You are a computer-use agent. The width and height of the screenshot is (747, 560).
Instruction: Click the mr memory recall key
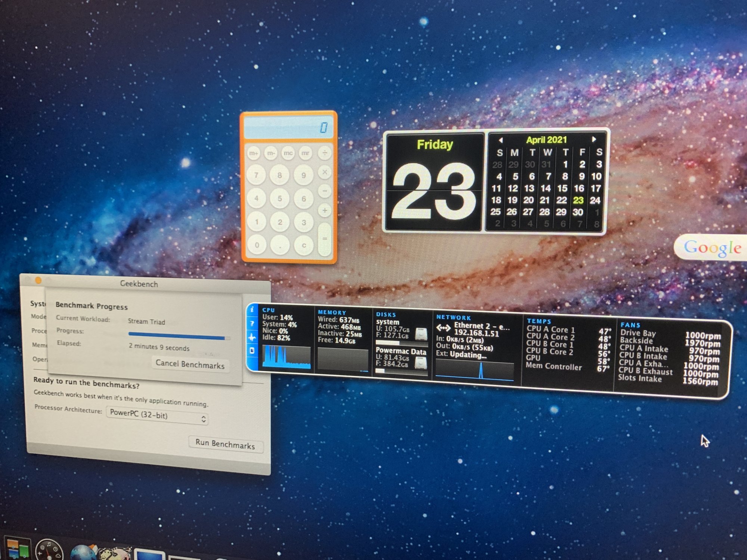[x=306, y=153]
